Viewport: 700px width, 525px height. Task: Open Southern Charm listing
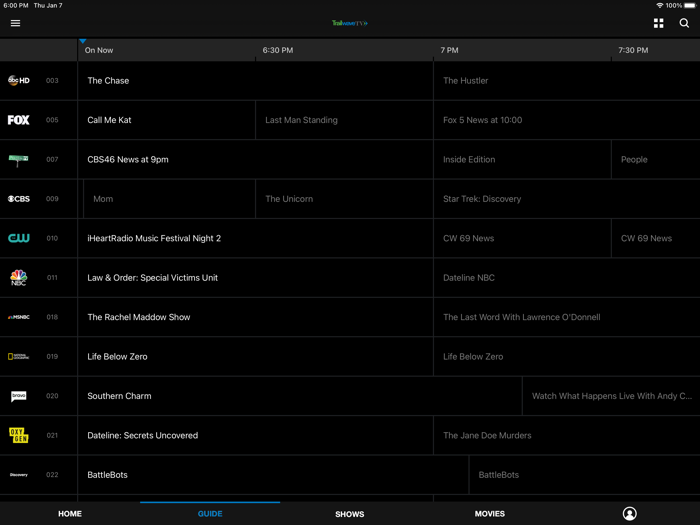coord(300,396)
